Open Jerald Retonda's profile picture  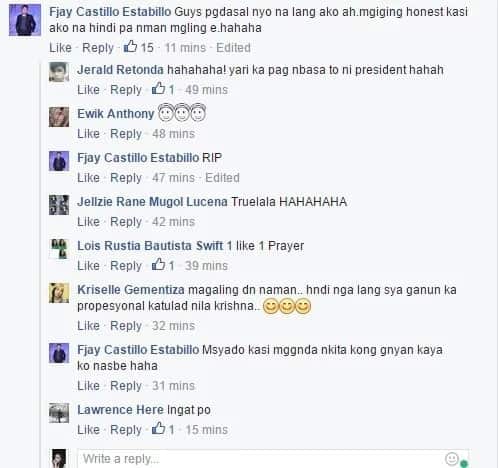[x=59, y=72]
